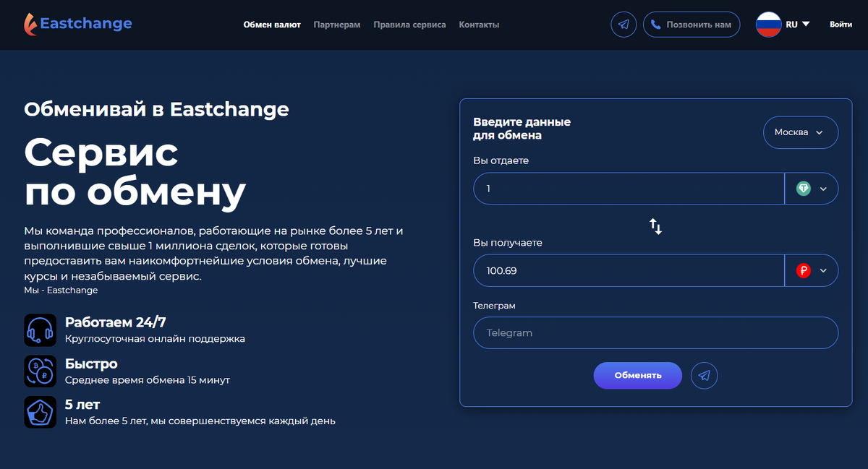Open the Москва city selection dropdown
The image size is (868, 469).
tap(801, 132)
